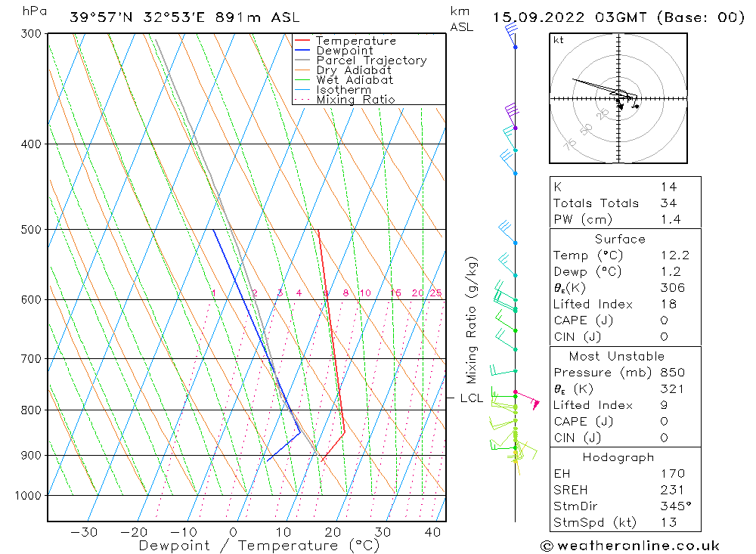
Task: Click the station coordinates title text
Action: (184, 17)
